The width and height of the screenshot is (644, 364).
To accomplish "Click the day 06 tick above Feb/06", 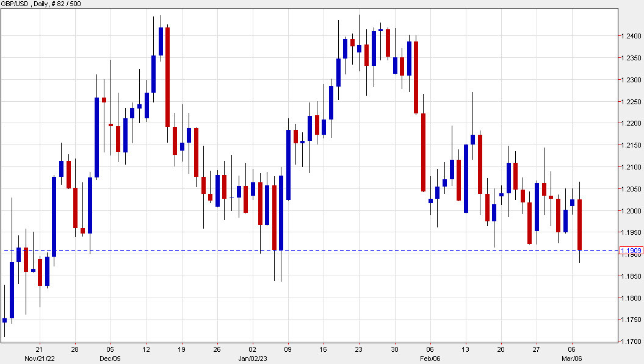I will coord(430,349).
